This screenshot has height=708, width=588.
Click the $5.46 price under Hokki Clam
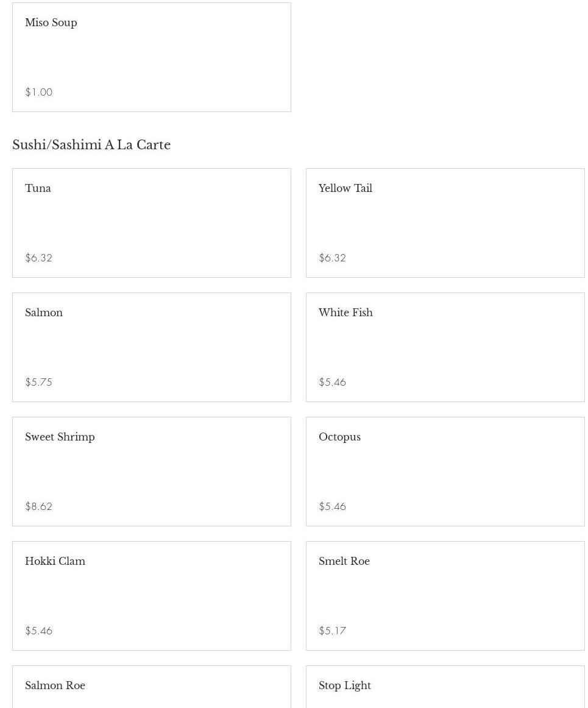click(x=38, y=631)
